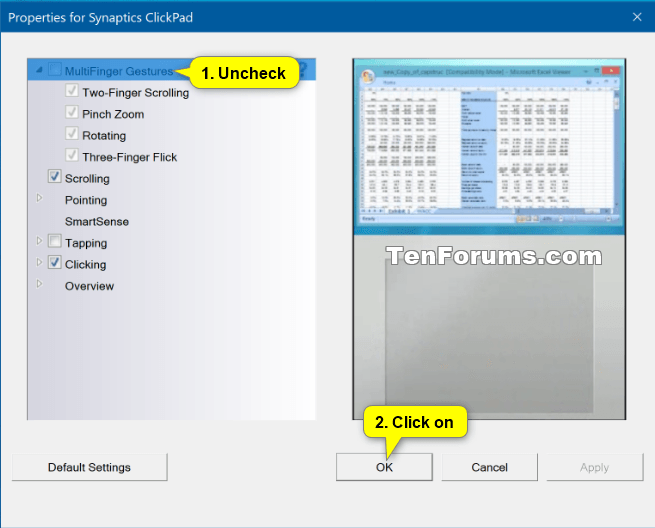Select the Three-Finger Flick item
Screen dimensions: 655x528
point(129,157)
